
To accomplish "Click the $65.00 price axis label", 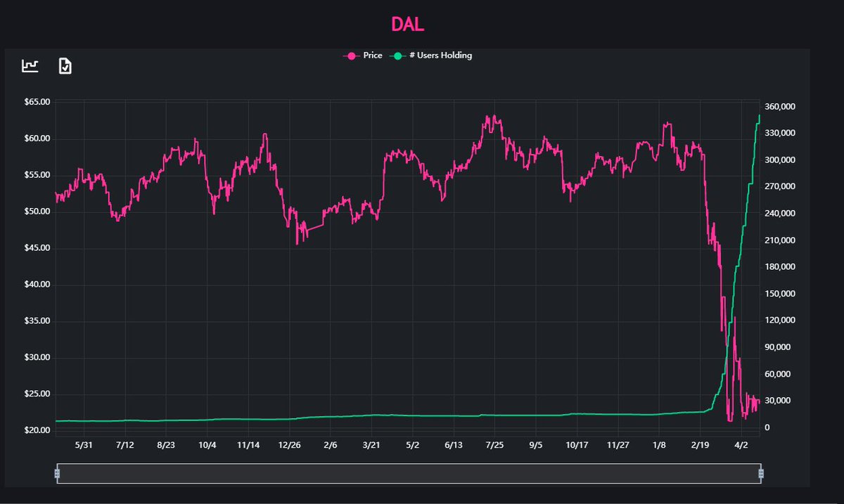I will (x=37, y=102).
